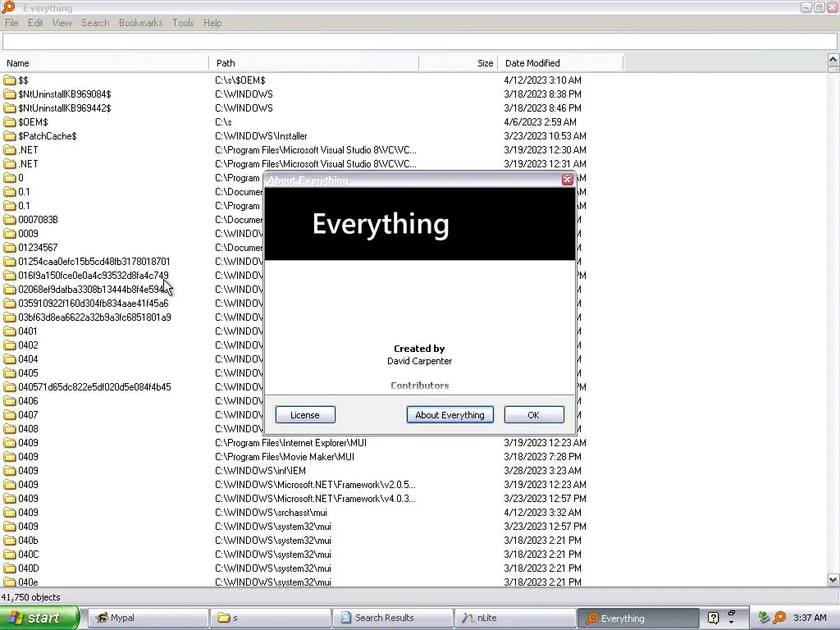Click folder icon beside 040571d65dc822e5df020d5e084f4b45
The image size is (840, 630).
coord(10,387)
